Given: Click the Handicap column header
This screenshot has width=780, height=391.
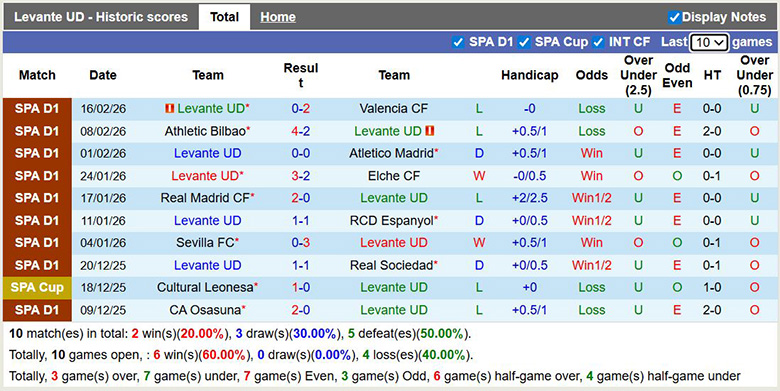Looking at the screenshot, I should pos(529,76).
